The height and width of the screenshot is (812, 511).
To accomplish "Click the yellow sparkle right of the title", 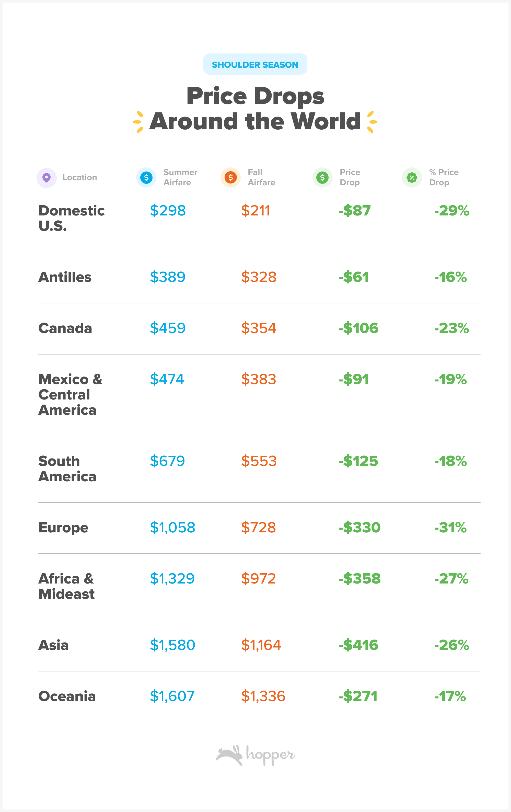I will [x=372, y=122].
